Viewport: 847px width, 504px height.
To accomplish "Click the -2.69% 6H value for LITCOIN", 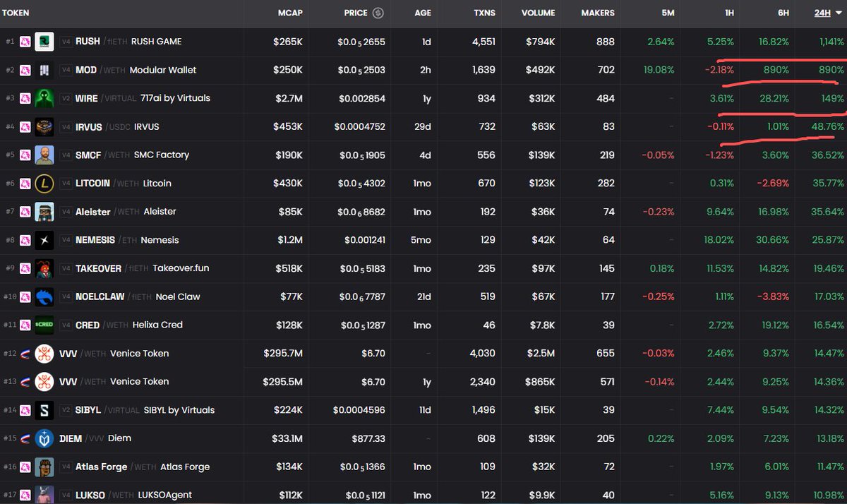I will (773, 184).
